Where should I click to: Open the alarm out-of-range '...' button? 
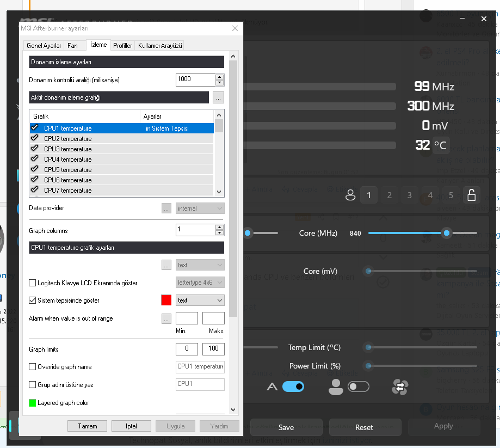tap(166, 318)
